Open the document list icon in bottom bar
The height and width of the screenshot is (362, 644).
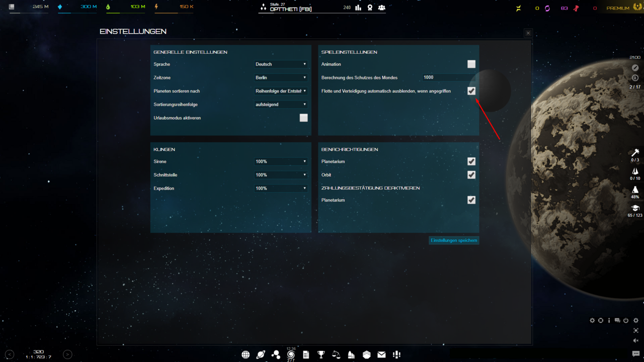(x=306, y=354)
